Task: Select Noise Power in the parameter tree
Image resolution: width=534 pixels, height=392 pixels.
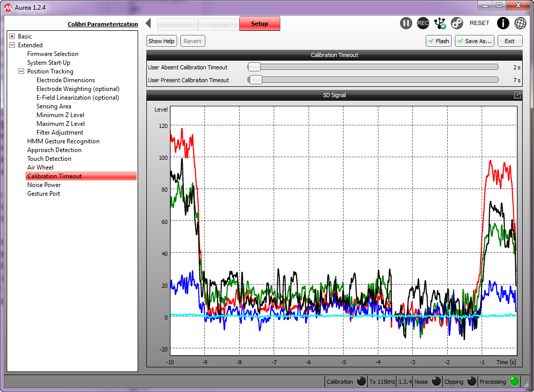Action: click(x=44, y=185)
